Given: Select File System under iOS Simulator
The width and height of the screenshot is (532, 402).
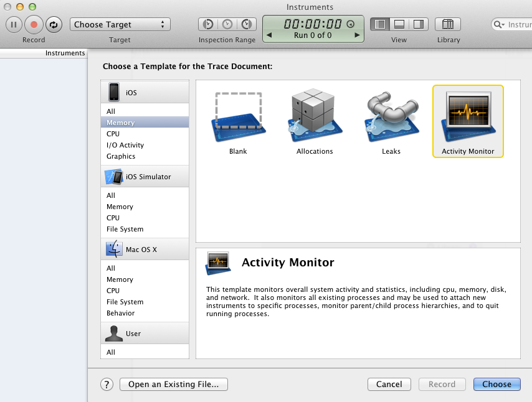Looking at the screenshot, I should tap(145, 229).
